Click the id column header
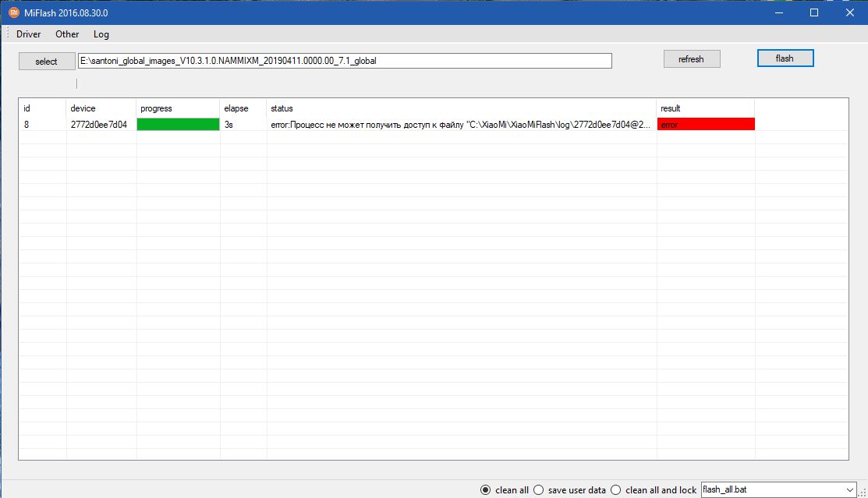The width and height of the screenshot is (868, 498). (43, 108)
